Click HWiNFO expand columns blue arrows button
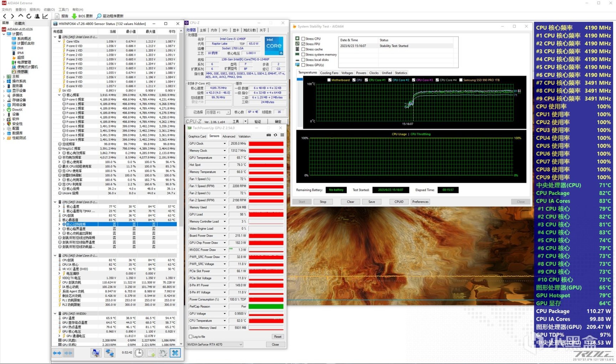 57,353
